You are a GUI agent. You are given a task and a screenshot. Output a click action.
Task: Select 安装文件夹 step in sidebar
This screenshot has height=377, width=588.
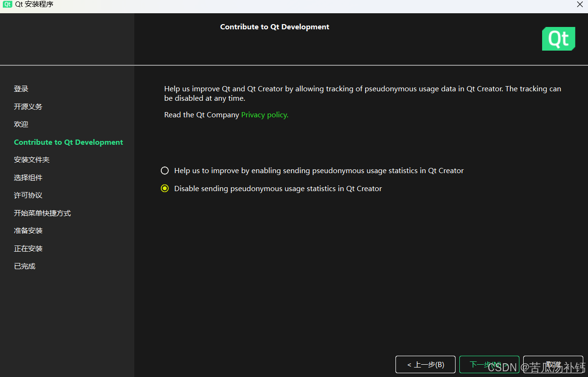coord(32,160)
